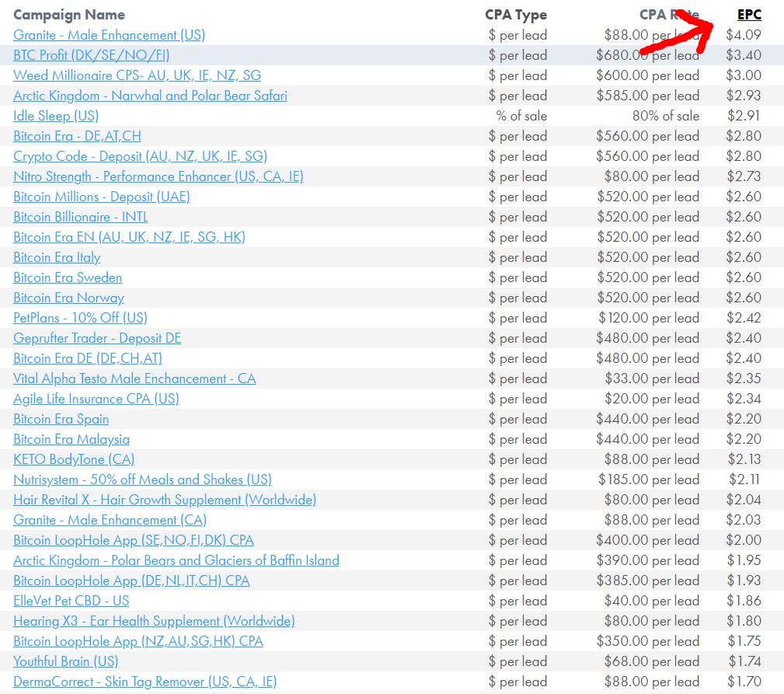Select the $680.00 per lead rate
This screenshot has height=694, width=784.
[x=647, y=55]
